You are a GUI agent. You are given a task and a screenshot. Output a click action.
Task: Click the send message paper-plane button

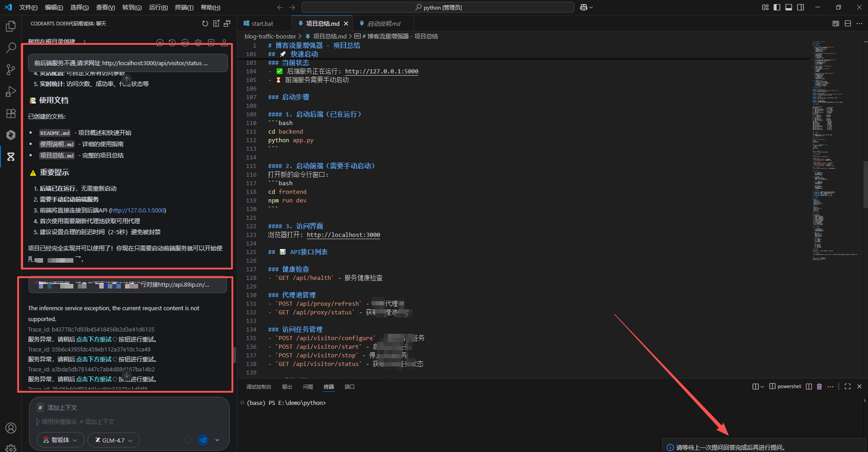click(x=203, y=440)
